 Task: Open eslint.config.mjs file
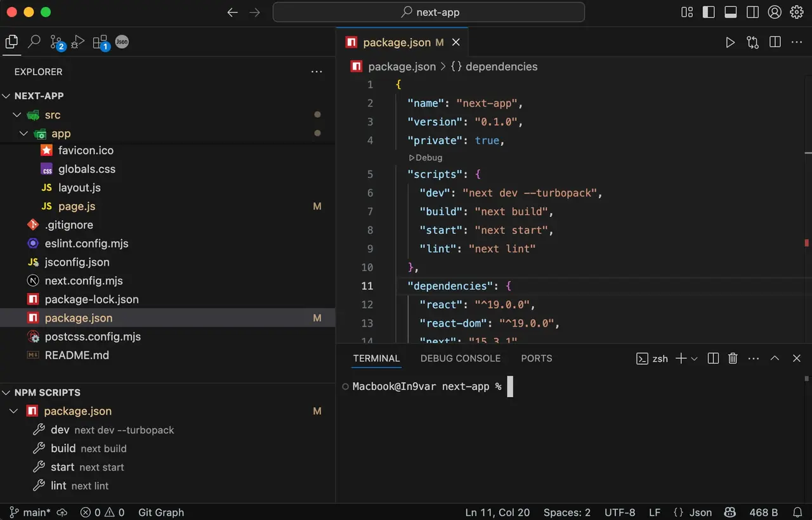[167, 244]
